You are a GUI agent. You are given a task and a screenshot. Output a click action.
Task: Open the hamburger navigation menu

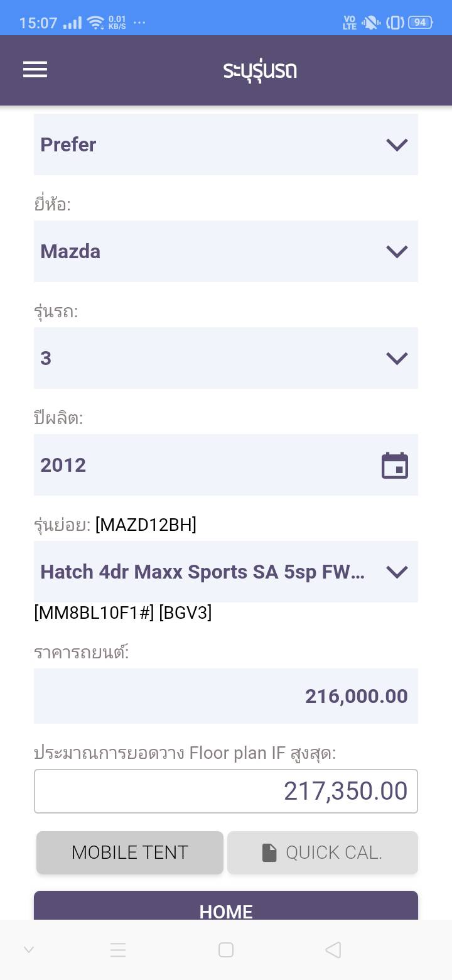(x=35, y=69)
